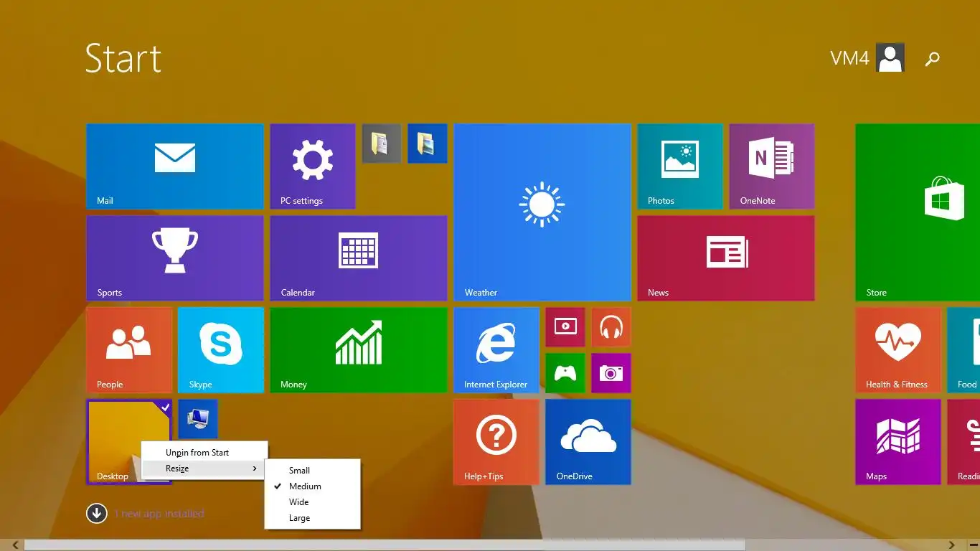The height and width of the screenshot is (551, 980).
Task: Click the Search magnifier icon
Action: (x=933, y=59)
